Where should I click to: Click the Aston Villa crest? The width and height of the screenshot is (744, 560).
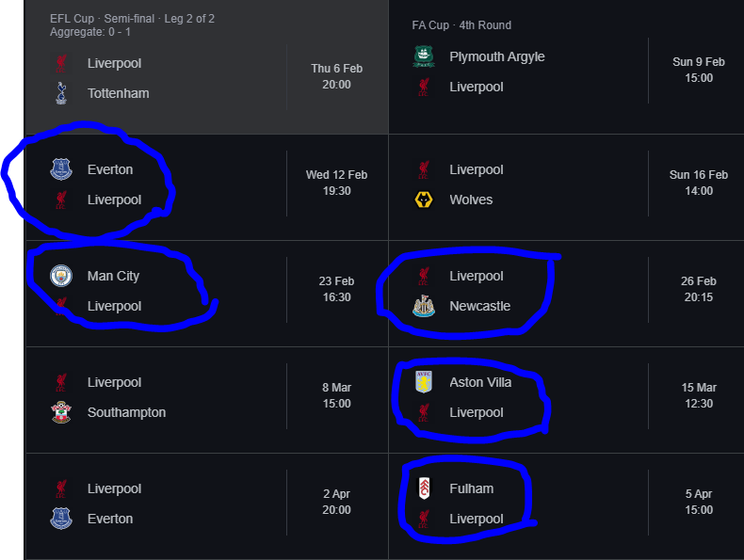point(424,382)
